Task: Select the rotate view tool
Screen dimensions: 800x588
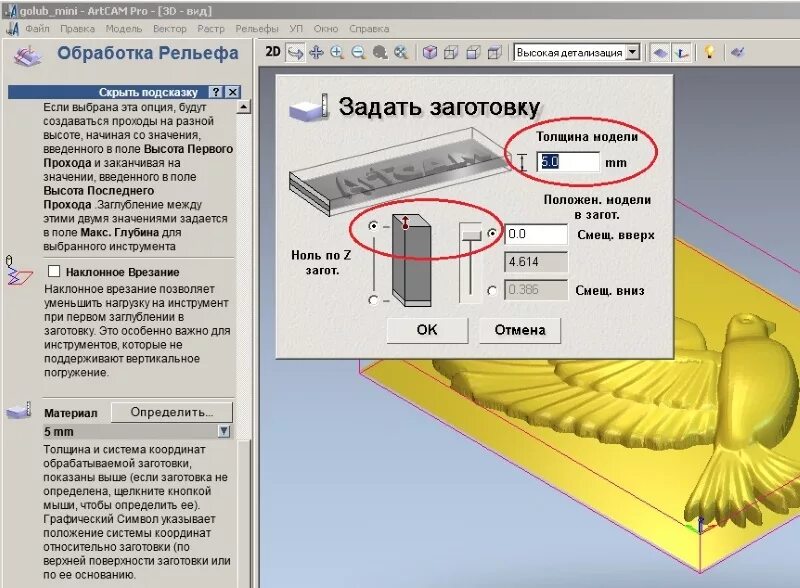Action: click(295, 53)
